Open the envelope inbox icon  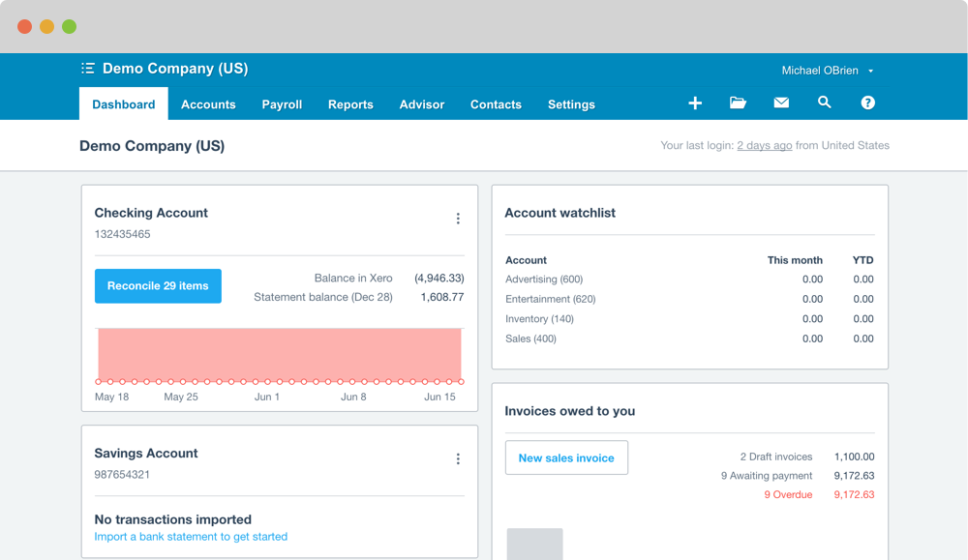(x=781, y=103)
